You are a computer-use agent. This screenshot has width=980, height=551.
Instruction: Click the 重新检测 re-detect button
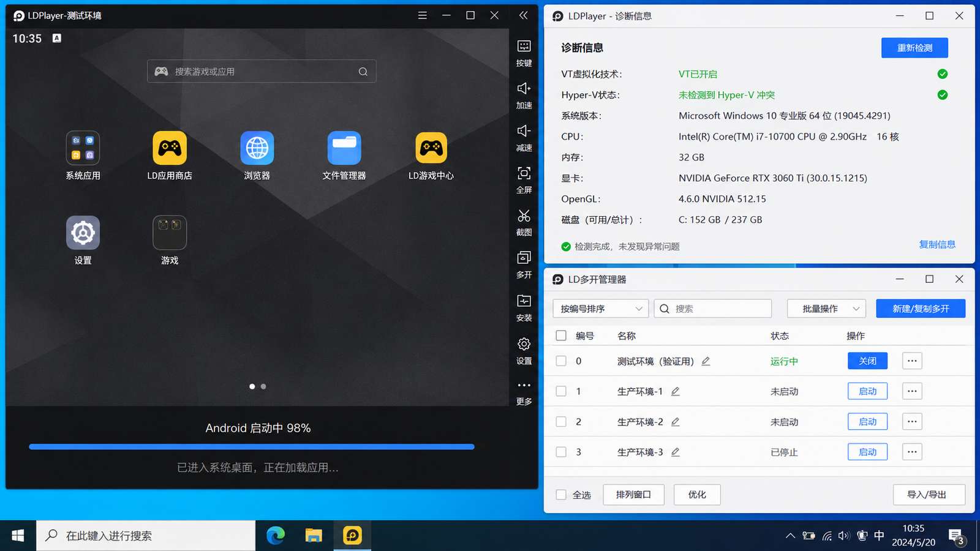point(914,48)
